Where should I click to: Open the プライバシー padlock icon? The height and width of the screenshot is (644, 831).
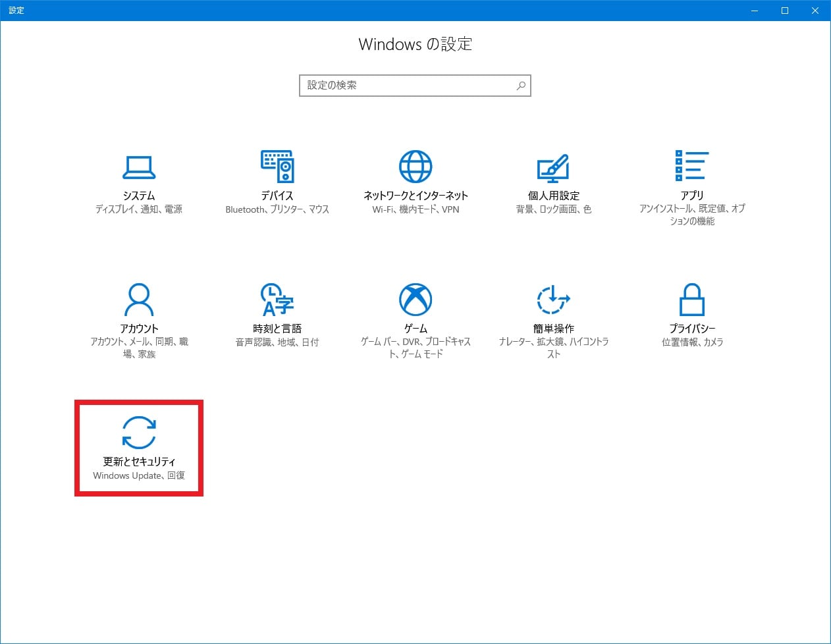tap(692, 300)
